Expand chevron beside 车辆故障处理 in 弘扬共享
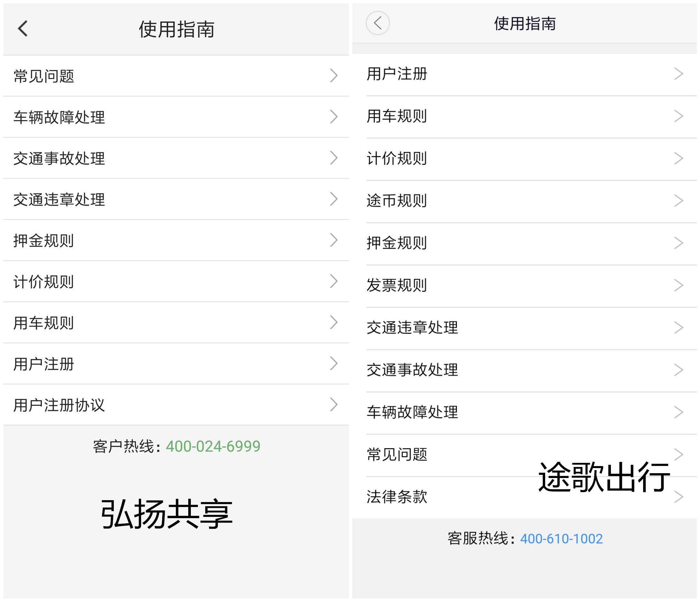Screen dimensions: 700x602 point(334,117)
